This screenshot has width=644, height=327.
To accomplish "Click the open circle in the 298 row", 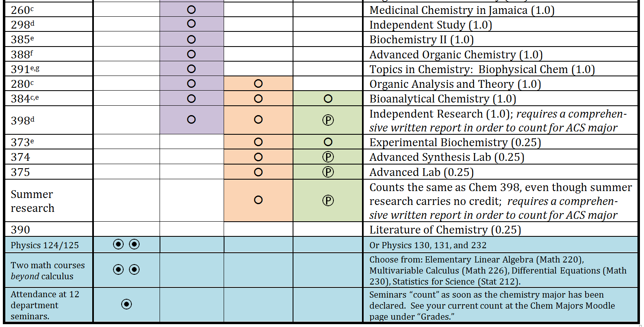I will (x=191, y=24).
